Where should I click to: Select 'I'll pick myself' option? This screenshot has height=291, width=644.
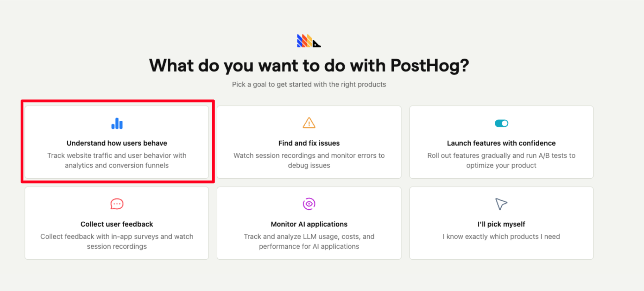point(501,223)
